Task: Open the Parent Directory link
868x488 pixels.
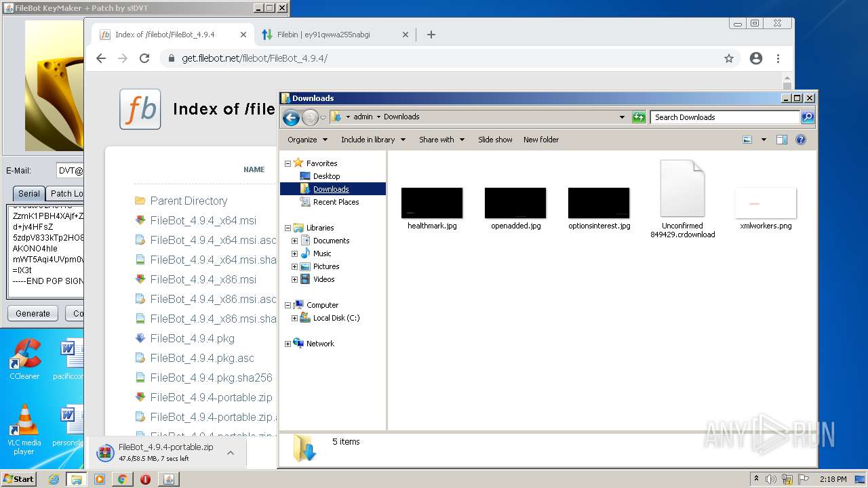Action: [x=189, y=201]
